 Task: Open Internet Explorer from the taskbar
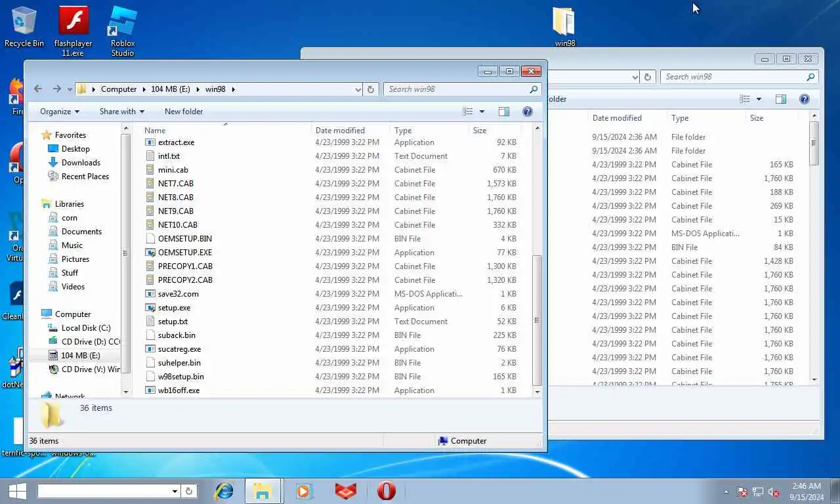224,490
